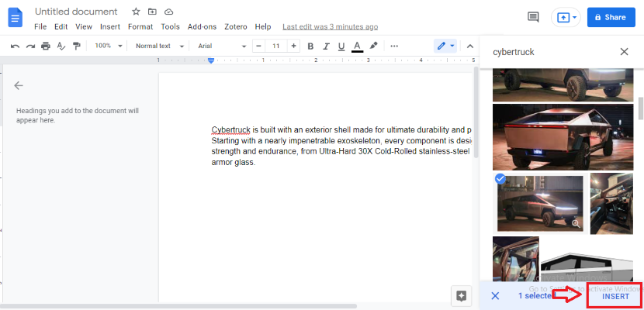Click the Redo arrow
Viewport: 644px width, 310px height.
pyautogui.click(x=30, y=46)
